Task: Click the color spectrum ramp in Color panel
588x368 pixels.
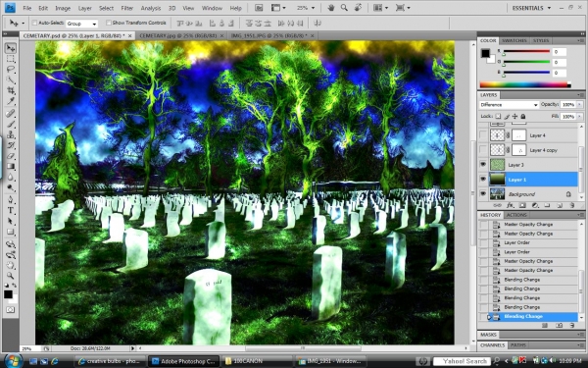Action: click(525, 84)
